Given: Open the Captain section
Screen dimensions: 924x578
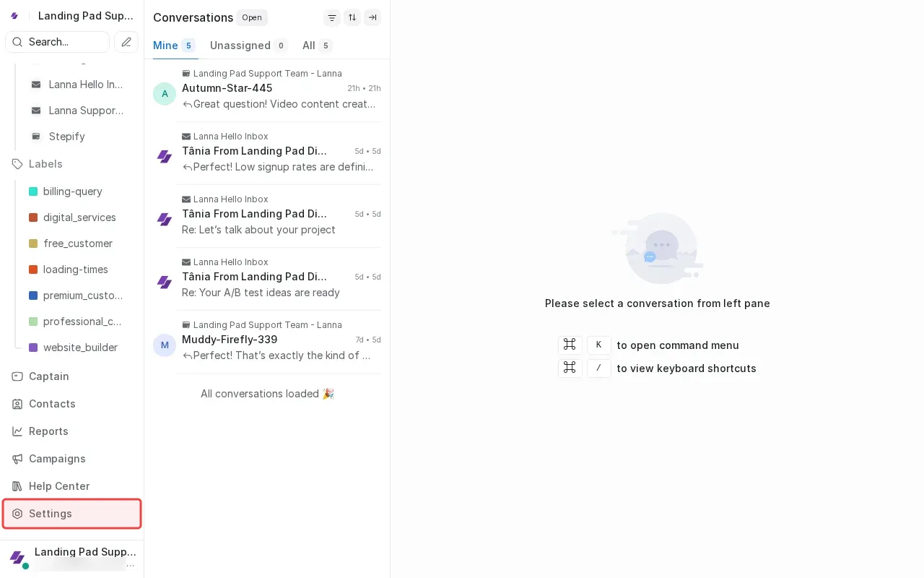Looking at the screenshot, I should [x=49, y=376].
